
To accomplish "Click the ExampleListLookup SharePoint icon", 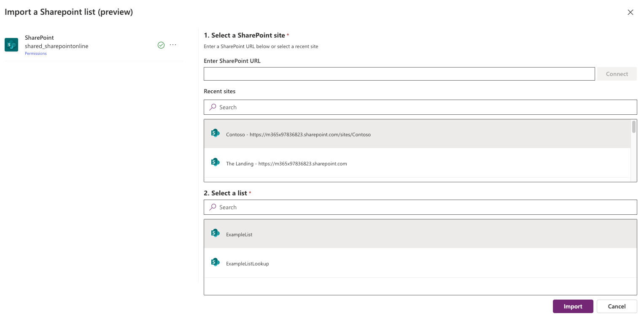I will click(215, 262).
